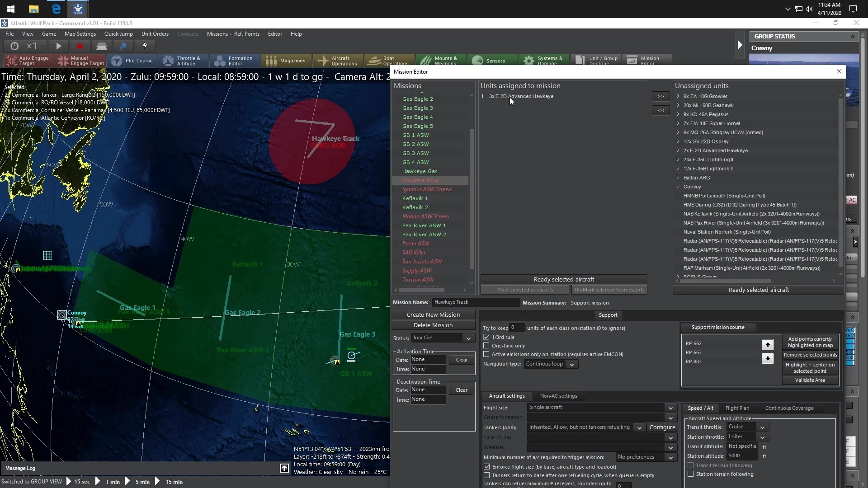The height and width of the screenshot is (488, 868).
Task: Switch to Non-AC settings tab
Action: click(559, 396)
